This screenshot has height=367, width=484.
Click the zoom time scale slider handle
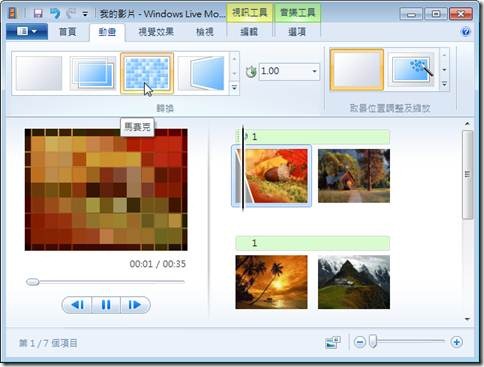coord(373,342)
